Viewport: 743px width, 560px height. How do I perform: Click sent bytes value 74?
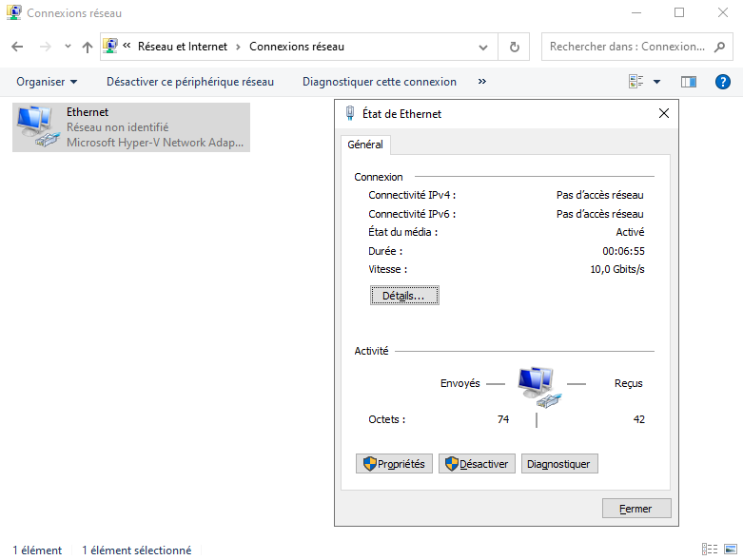coord(502,419)
